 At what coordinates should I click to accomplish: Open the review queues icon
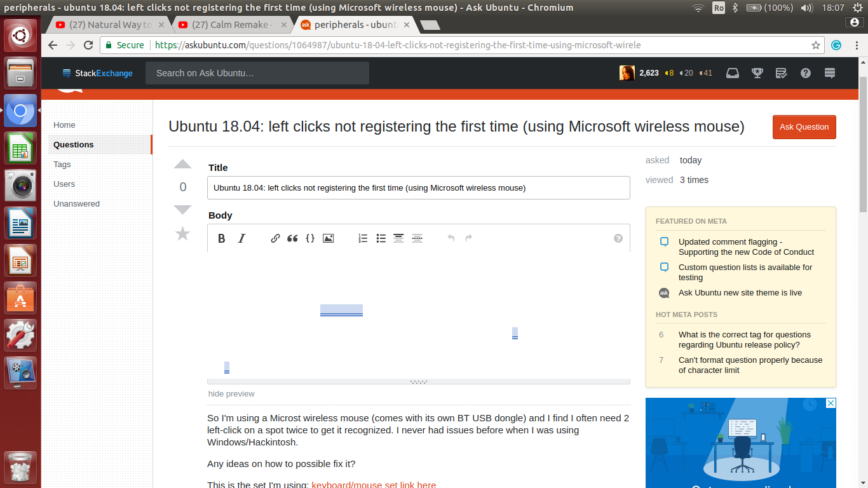(x=782, y=73)
